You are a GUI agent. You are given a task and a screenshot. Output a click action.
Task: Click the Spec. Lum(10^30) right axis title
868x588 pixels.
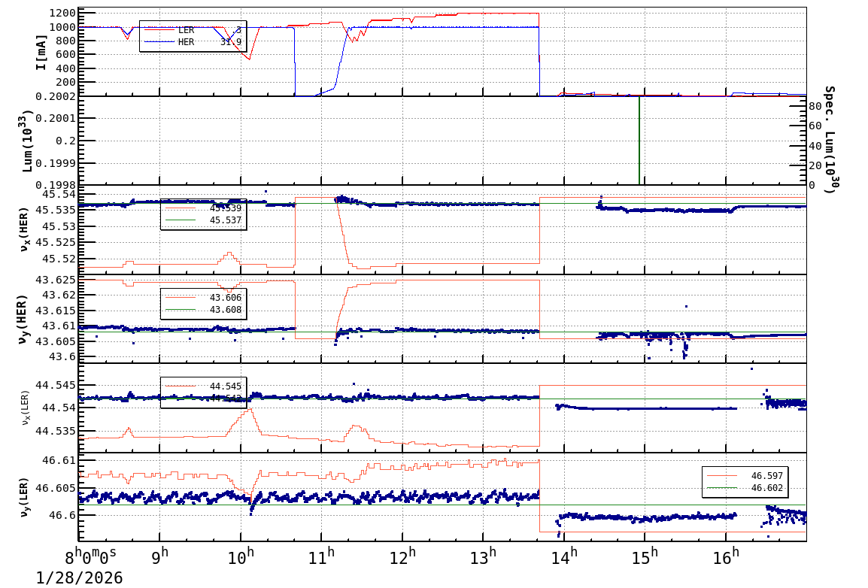(x=829, y=139)
